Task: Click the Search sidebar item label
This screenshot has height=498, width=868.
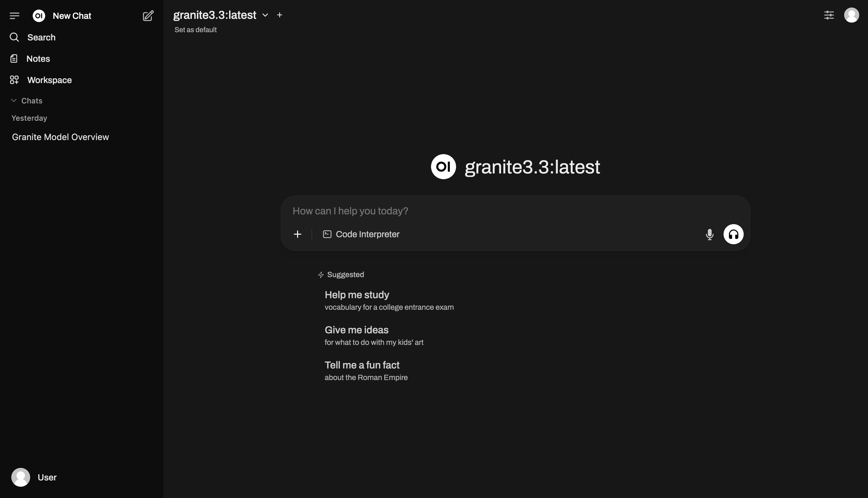Action: coord(41,37)
